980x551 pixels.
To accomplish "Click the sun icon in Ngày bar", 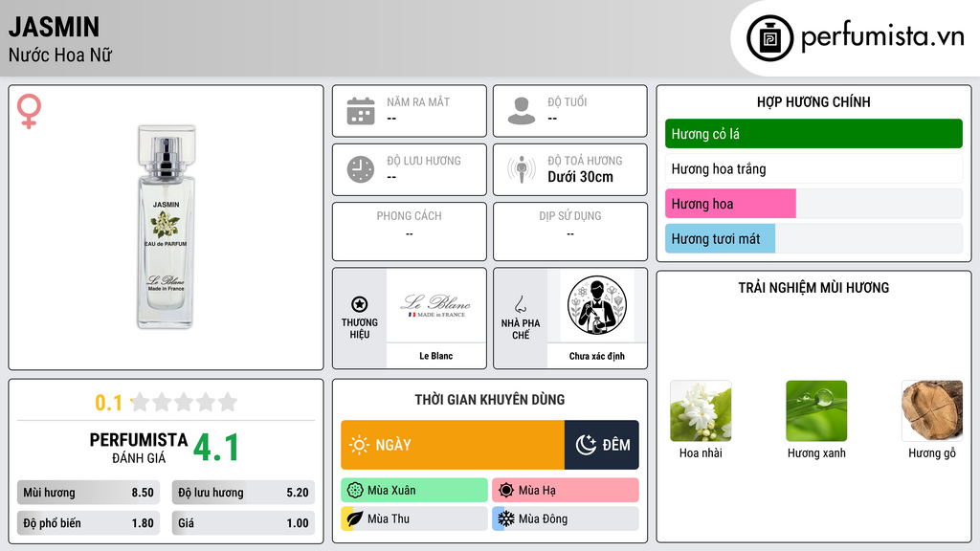I will 360,445.
